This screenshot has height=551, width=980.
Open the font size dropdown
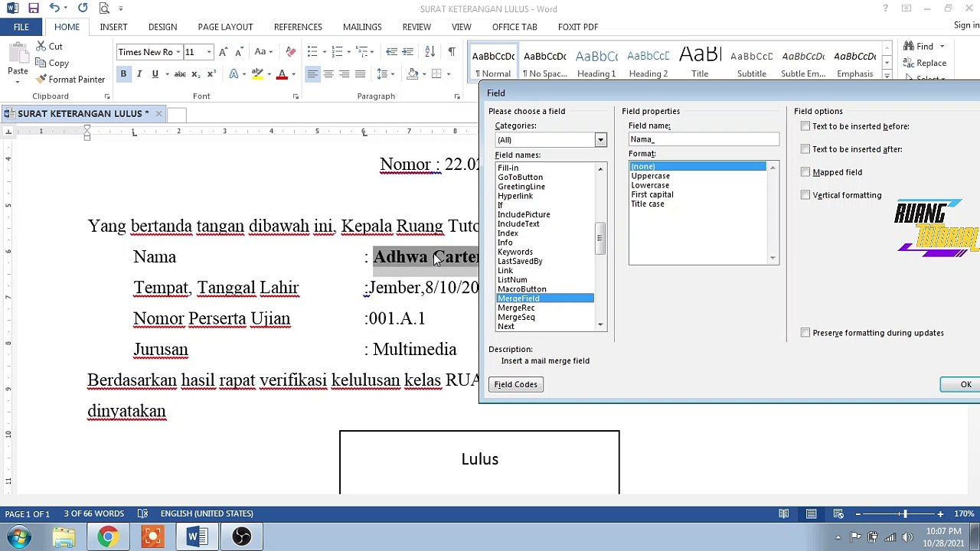coord(208,52)
